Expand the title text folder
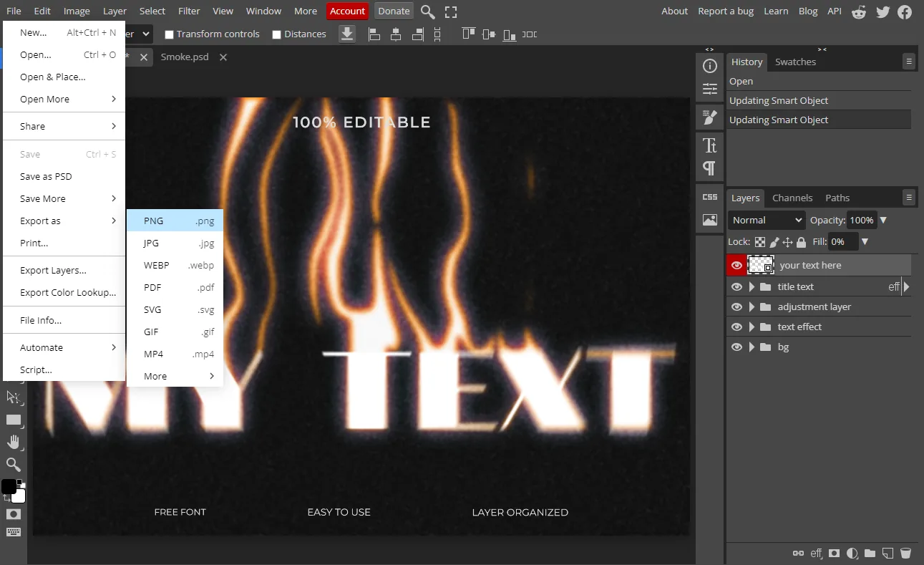 752,286
